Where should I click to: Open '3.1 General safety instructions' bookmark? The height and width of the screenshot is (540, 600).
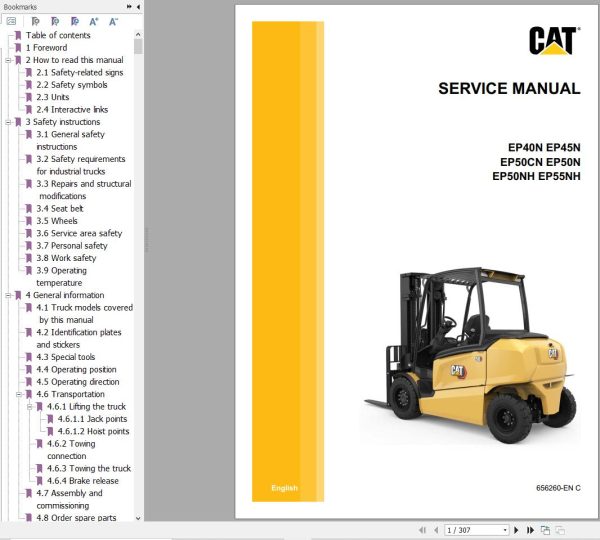click(x=70, y=140)
